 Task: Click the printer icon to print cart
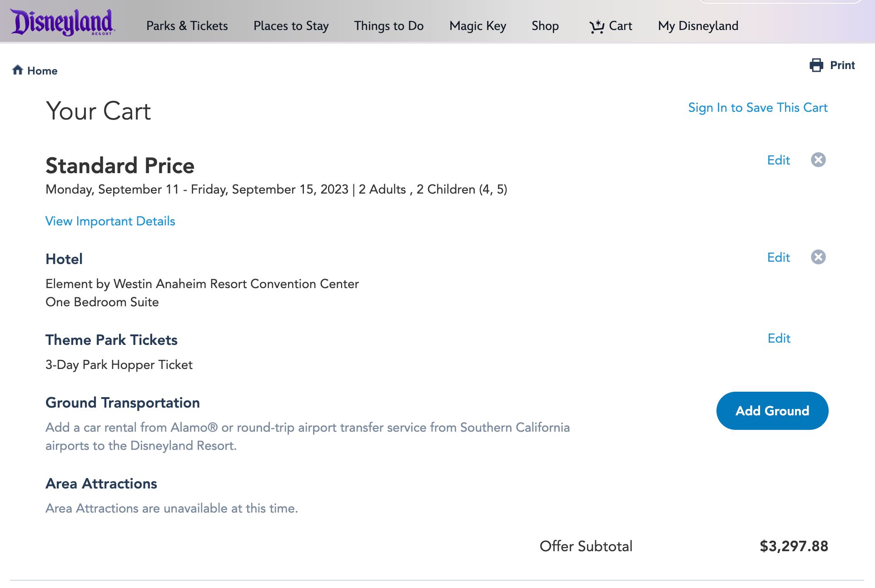point(816,65)
